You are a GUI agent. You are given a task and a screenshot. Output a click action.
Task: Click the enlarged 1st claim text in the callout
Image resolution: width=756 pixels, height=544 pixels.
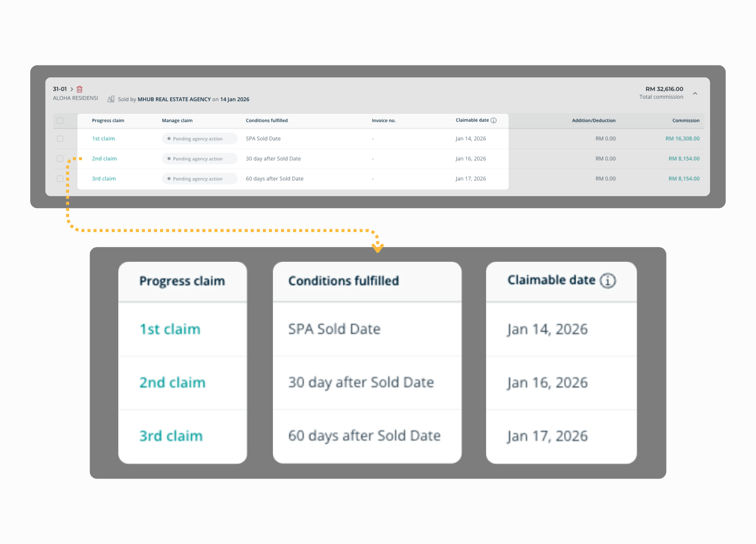click(x=170, y=329)
